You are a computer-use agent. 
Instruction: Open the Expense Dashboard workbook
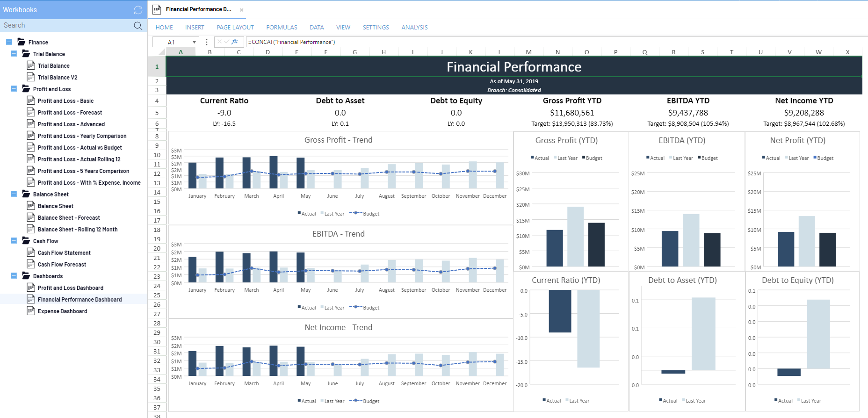62,311
